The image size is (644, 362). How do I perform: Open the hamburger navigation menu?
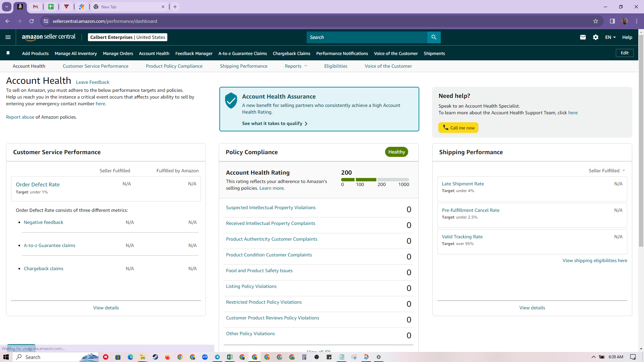point(8,37)
